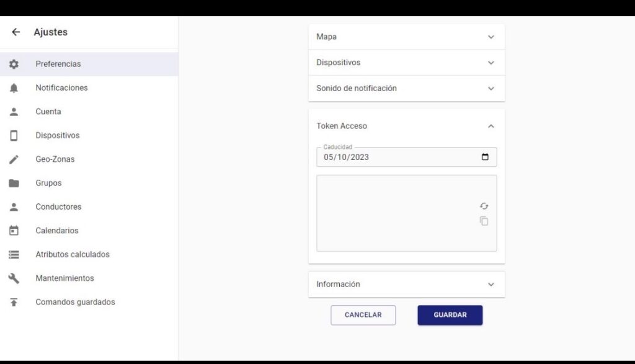Click the Comandos guardados upload icon
This screenshot has height=364, width=635.
14,303
